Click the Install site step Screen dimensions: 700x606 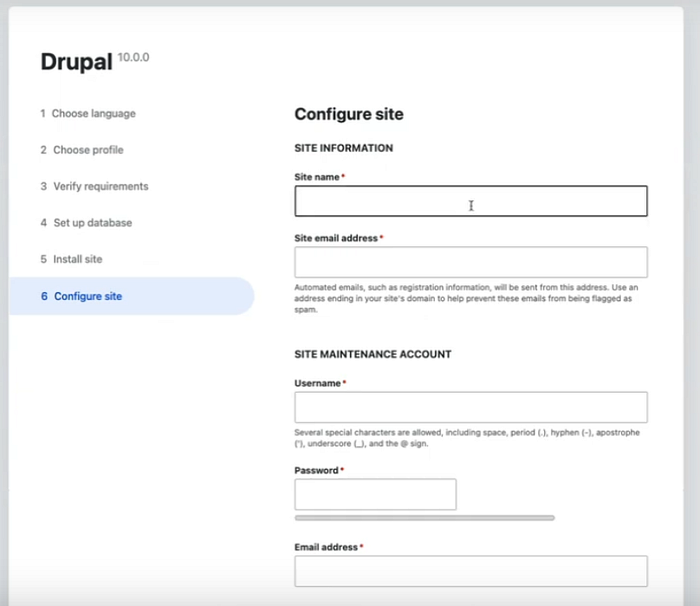[x=77, y=259]
